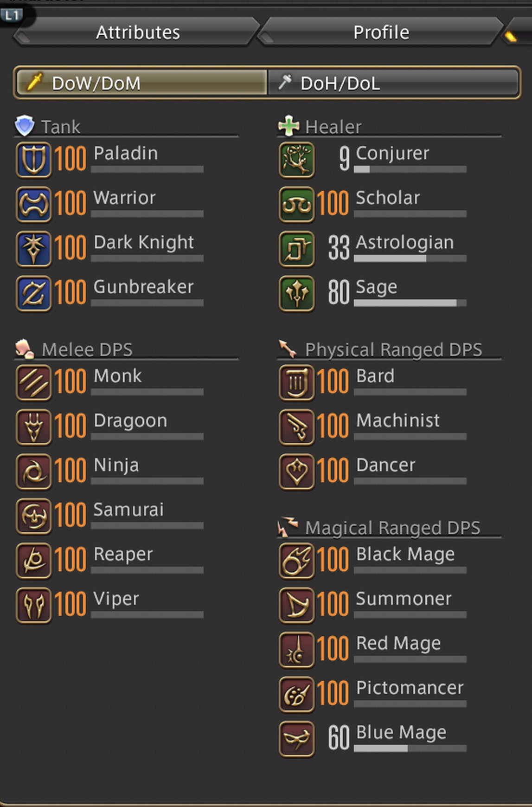This screenshot has width=532, height=807.
Task: Click the Dark Knight job icon
Action: tap(33, 249)
